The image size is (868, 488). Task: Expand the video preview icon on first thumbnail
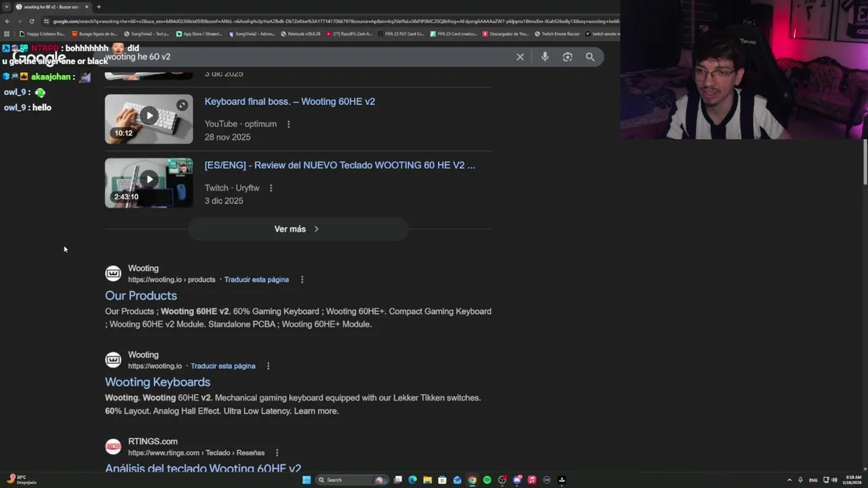coord(182,105)
